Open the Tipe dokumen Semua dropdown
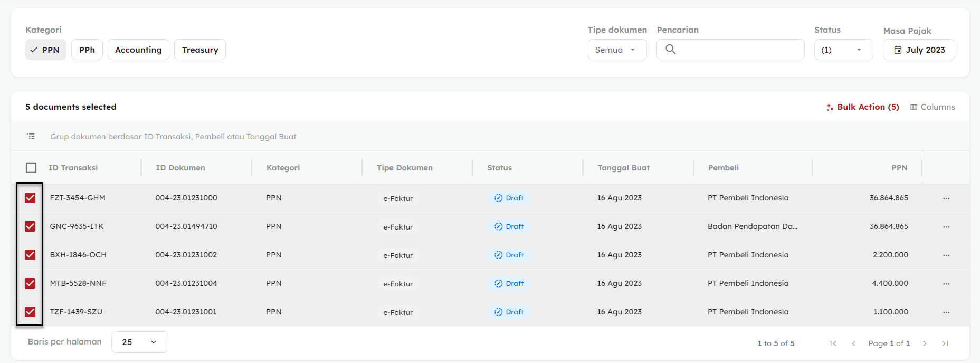The height and width of the screenshot is (363, 980). pyautogui.click(x=616, y=50)
